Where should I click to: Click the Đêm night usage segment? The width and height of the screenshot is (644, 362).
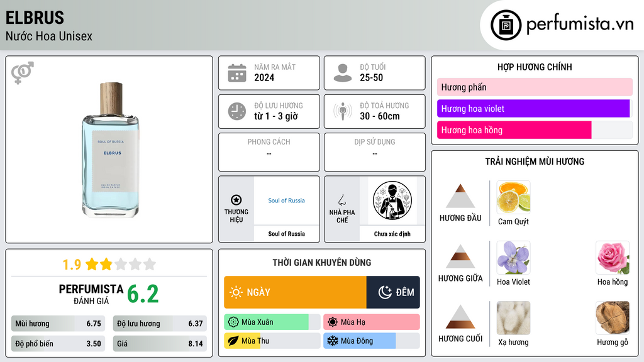tap(393, 292)
